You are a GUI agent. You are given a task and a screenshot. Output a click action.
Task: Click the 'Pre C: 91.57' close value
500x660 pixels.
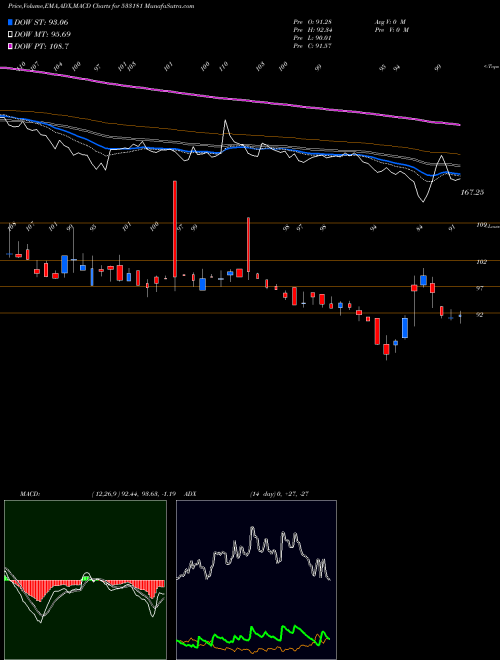313,46
